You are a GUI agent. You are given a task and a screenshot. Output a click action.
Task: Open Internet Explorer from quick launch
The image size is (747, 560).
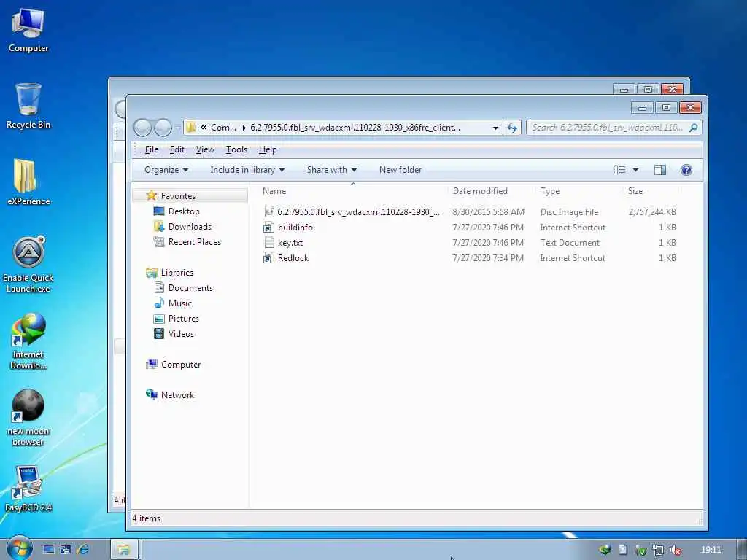83,550
